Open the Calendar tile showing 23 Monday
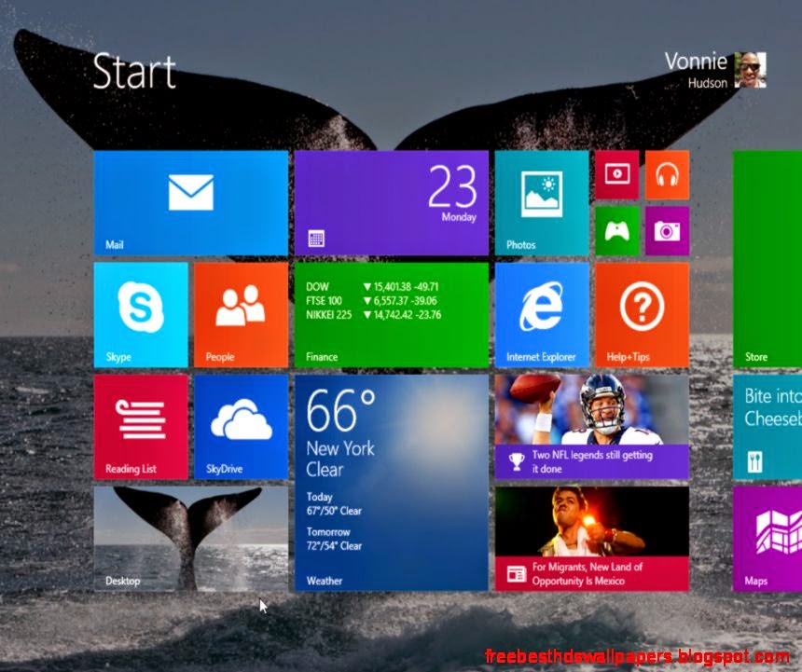This screenshot has height=672, width=802. 392,203
